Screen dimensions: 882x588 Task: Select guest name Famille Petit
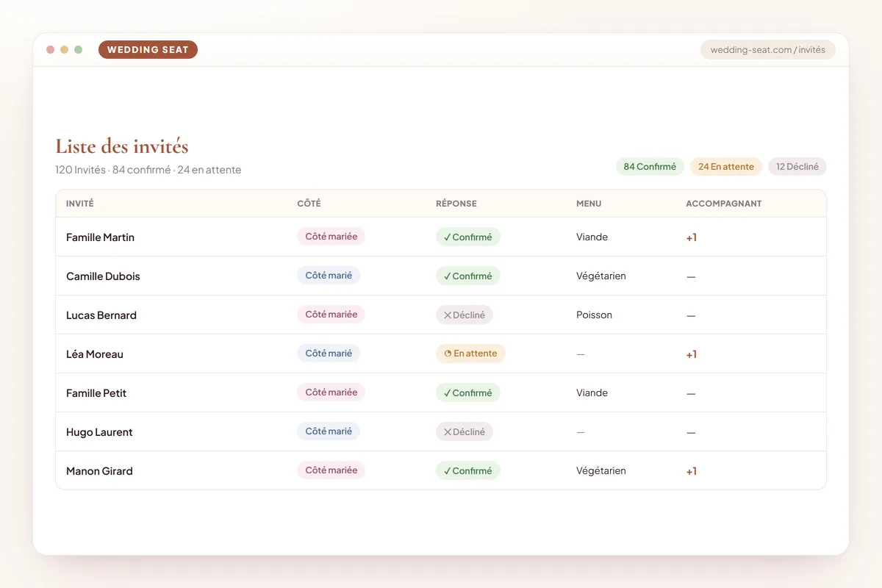tap(96, 393)
